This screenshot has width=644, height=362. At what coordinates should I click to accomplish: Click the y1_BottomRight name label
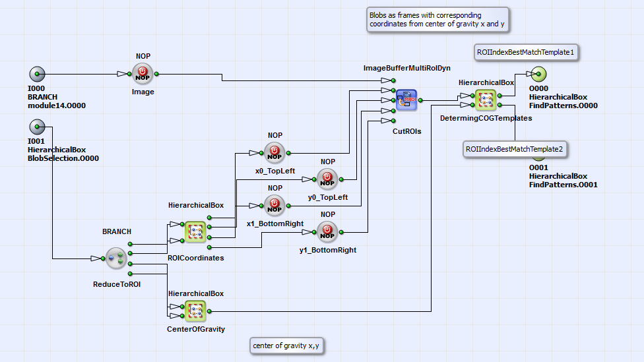click(x=328, y=250)
